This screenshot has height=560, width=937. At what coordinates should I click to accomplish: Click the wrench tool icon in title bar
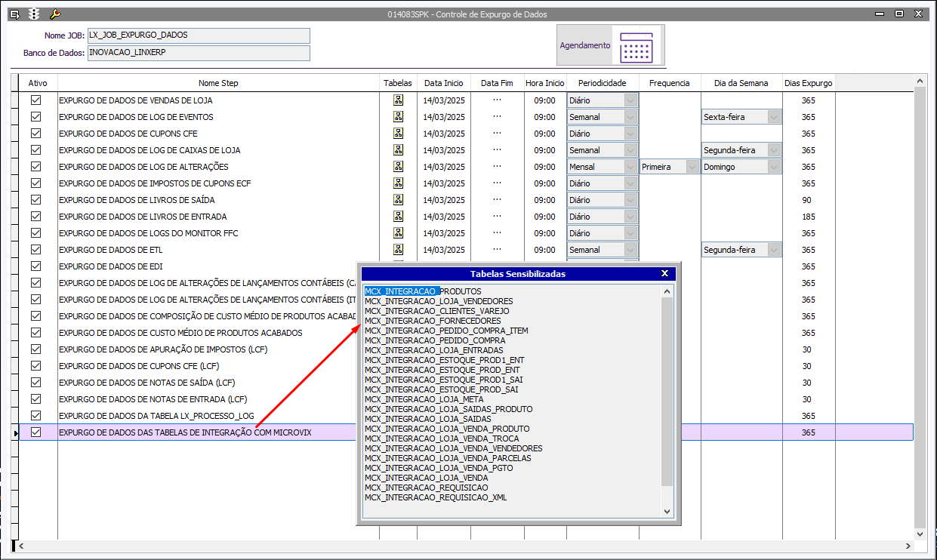click(54, 14)
